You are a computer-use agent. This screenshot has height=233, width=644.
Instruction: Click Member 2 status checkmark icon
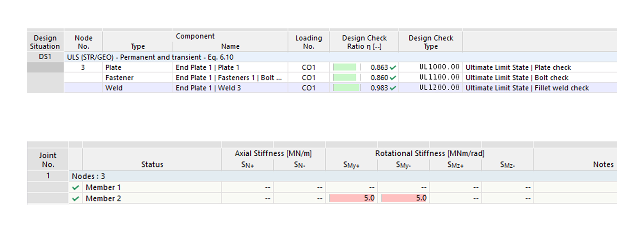click(76, 199)
